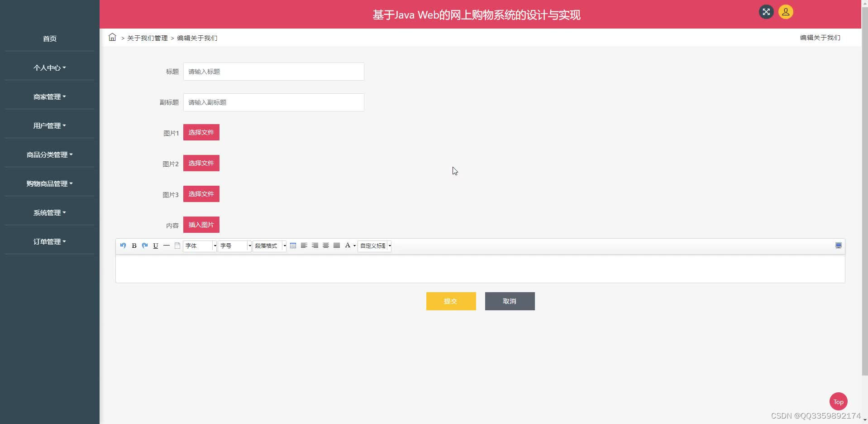
Task: Expand the 订单管理 sidebar menu
Action: pyautogui.click(x=49, y=241)
